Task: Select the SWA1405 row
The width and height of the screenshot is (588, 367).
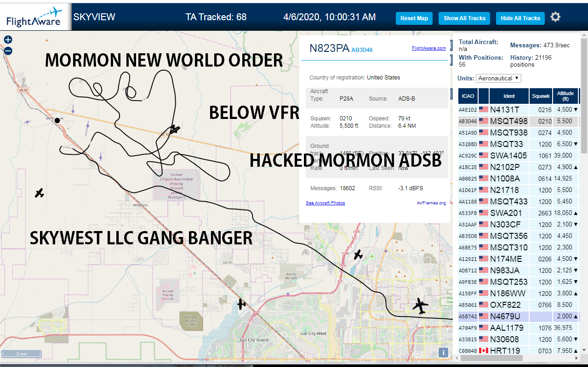Action: pos(519,156)
